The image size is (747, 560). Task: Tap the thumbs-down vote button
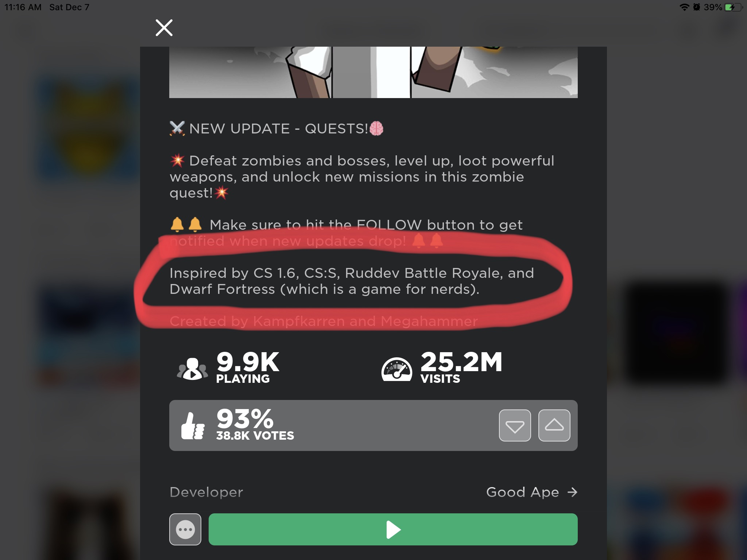click(x=515, y=425)
